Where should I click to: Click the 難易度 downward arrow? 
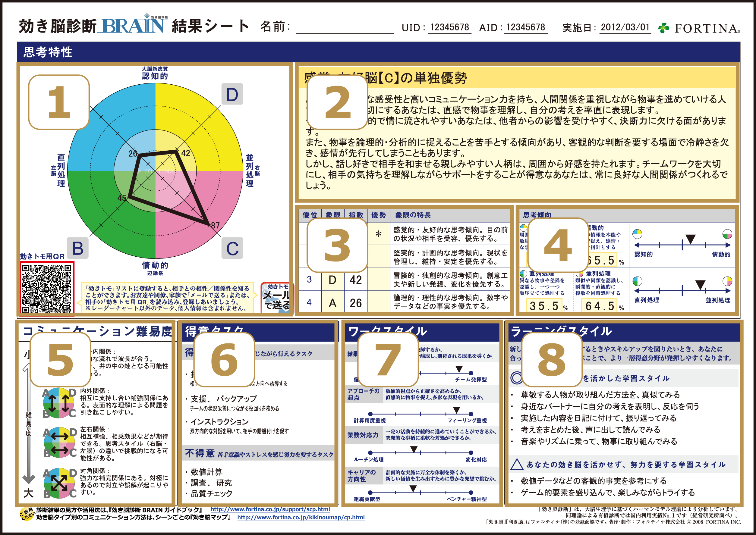[x=29, y=423]
